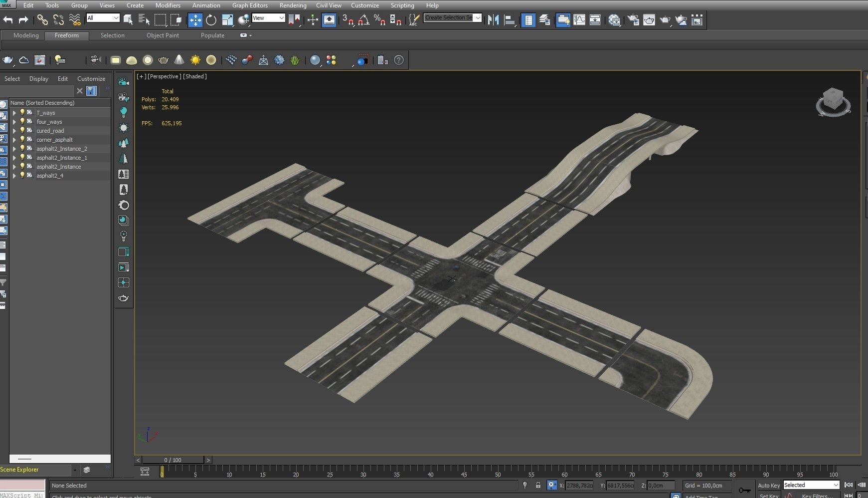
Task: Activate the Select and Rotate tool
Action: (211, 20)
